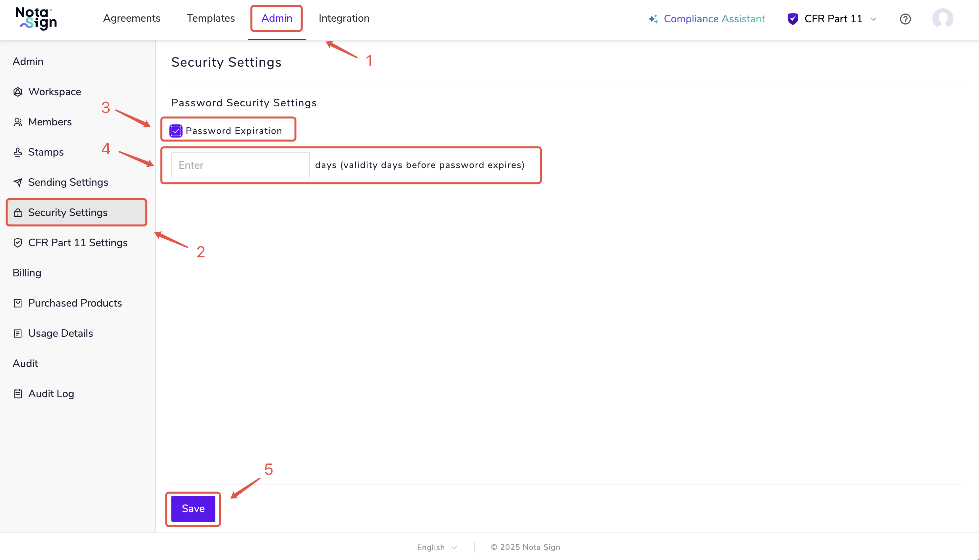The height and width of the screenshot is (560, 979).
Task: Click the Sending Settings paper plane icon
Action: coord(18,182)
